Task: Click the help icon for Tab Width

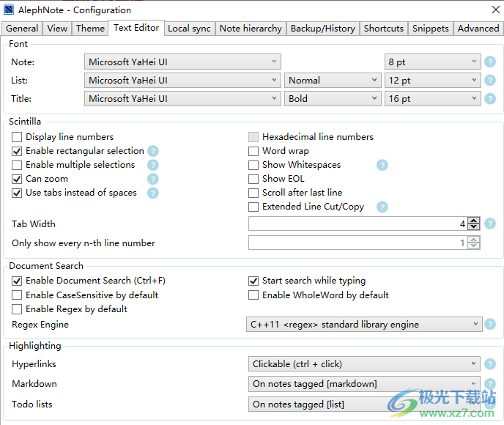Action: [x=490, y=223]
